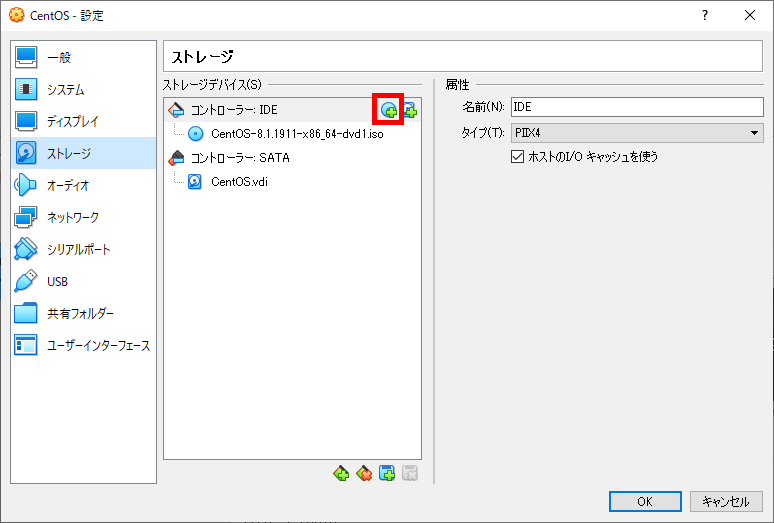Select the CentOS-8.1.1911 dvd1.iso disc entry
774x523 pixels.
pos(297,134)
